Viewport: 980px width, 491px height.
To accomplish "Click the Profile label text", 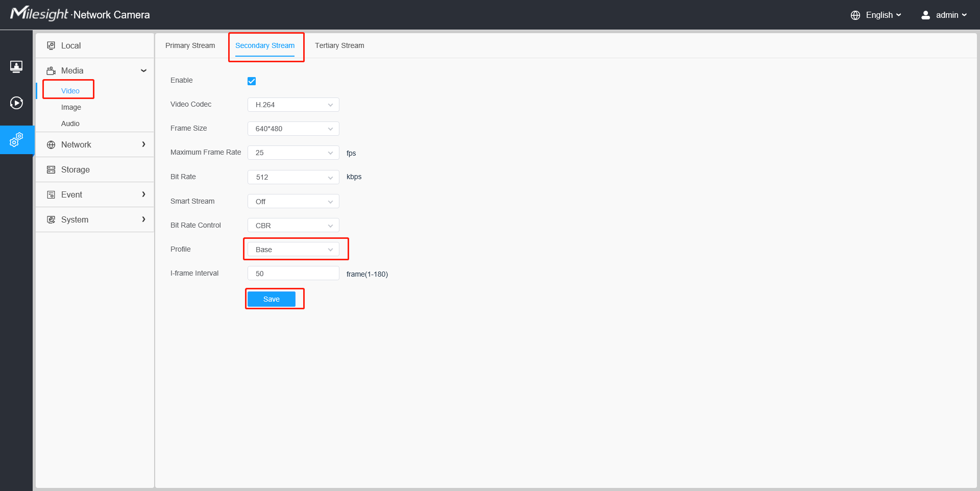I will tap(181, 249).
